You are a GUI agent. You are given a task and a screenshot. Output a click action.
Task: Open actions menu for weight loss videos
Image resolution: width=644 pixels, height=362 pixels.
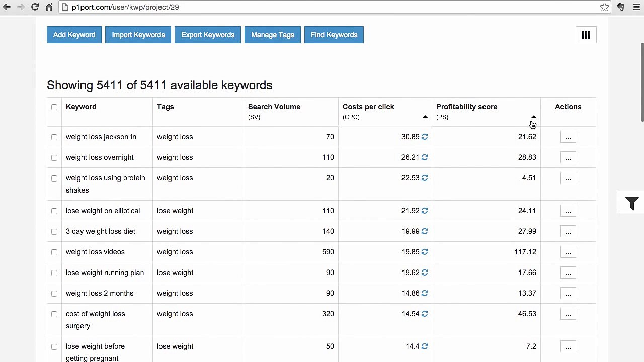568,252
